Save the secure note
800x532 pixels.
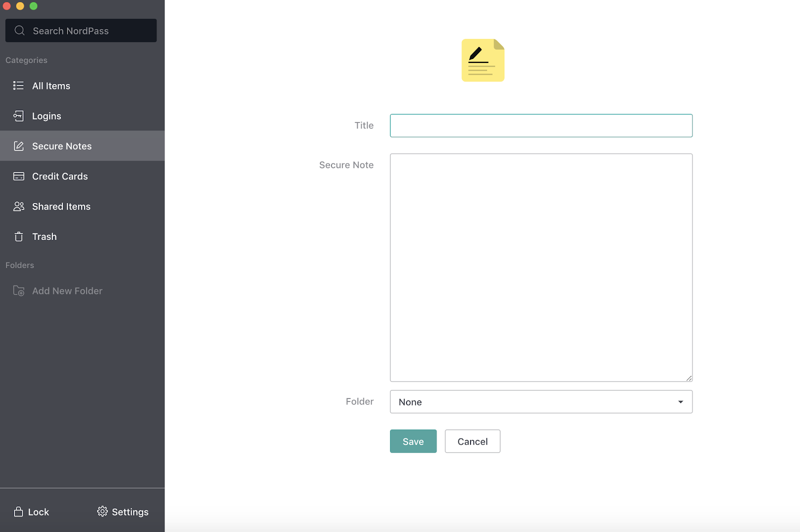coord(413,441)
